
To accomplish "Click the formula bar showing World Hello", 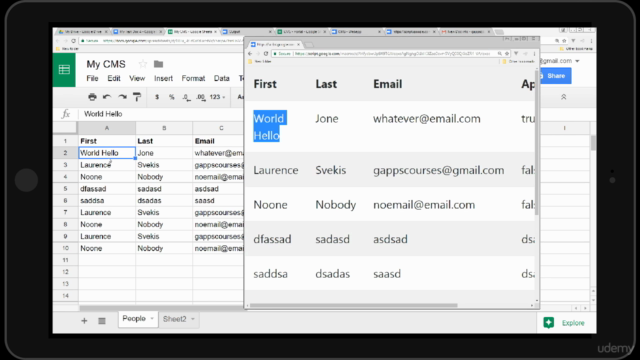I will pyautogui.click(x=162, y=114).
